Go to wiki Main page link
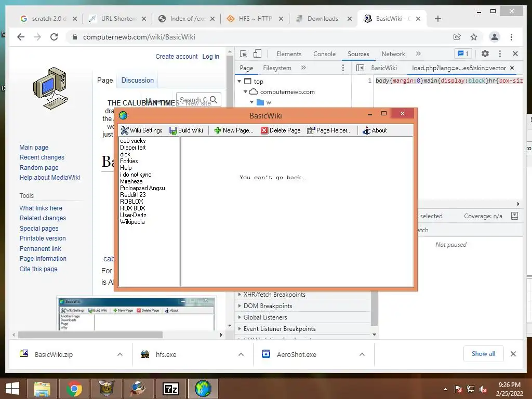Screen dimensions: 532x399 pyautogui.click(x=34, y=147)
